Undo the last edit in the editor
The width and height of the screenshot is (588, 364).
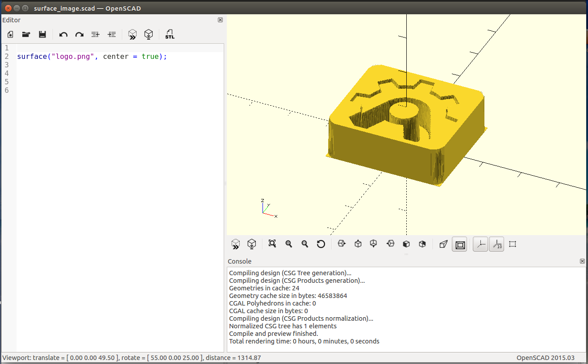(x=63, y=34)
